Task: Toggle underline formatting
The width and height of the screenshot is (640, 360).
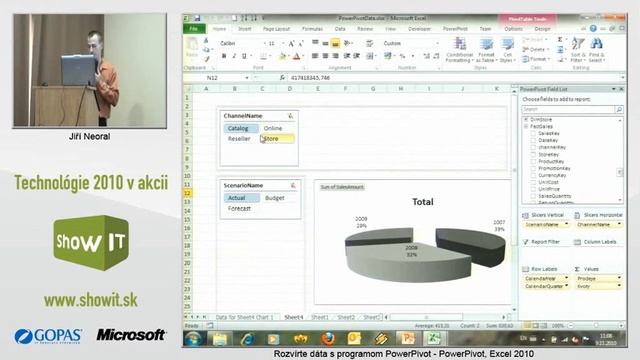Action: coord(244,56)
